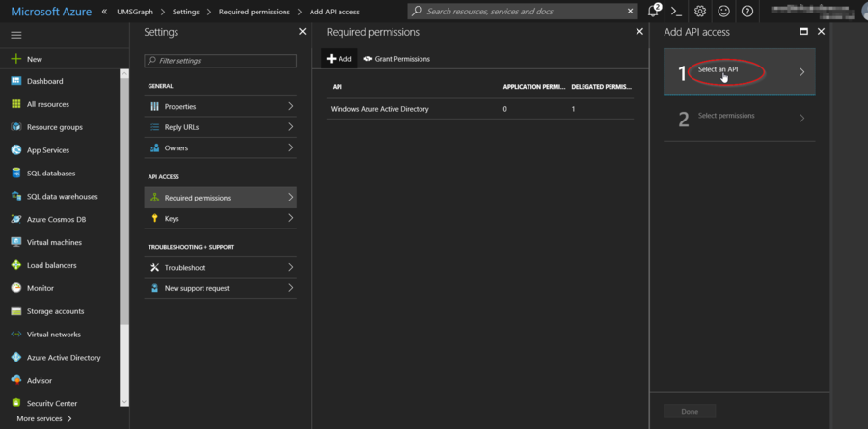Open SQL databases from the sidebar
868x429 pixels.
pyautogui.click(x=51, y=174)
